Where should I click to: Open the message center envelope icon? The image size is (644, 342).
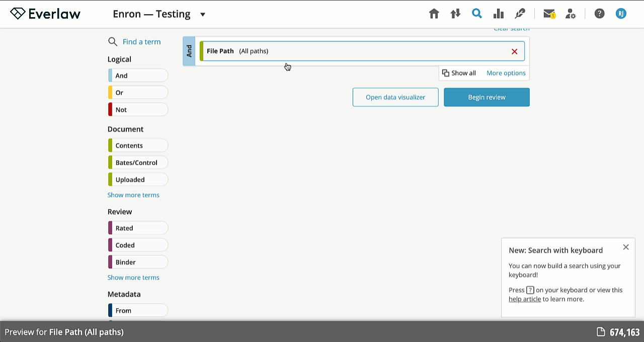[549, 14]
